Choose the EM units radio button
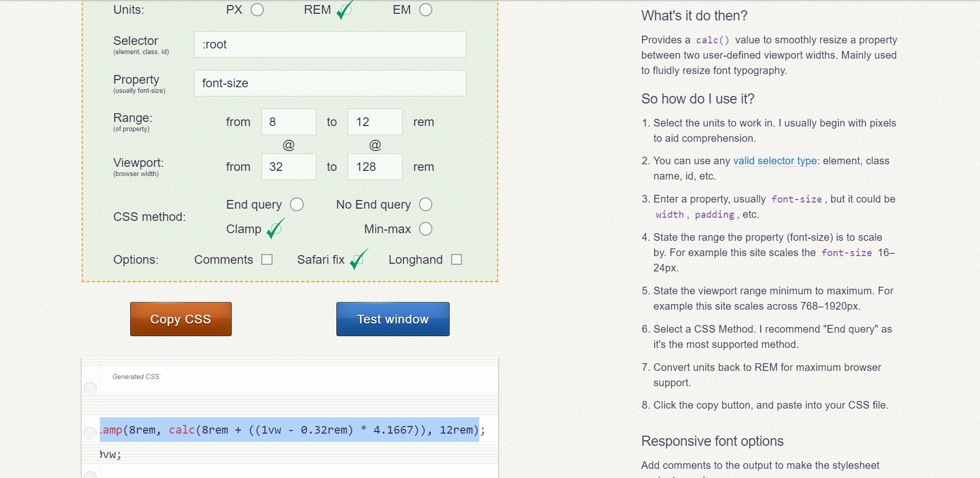Viewport: 980px width, 478px height. 425,10
